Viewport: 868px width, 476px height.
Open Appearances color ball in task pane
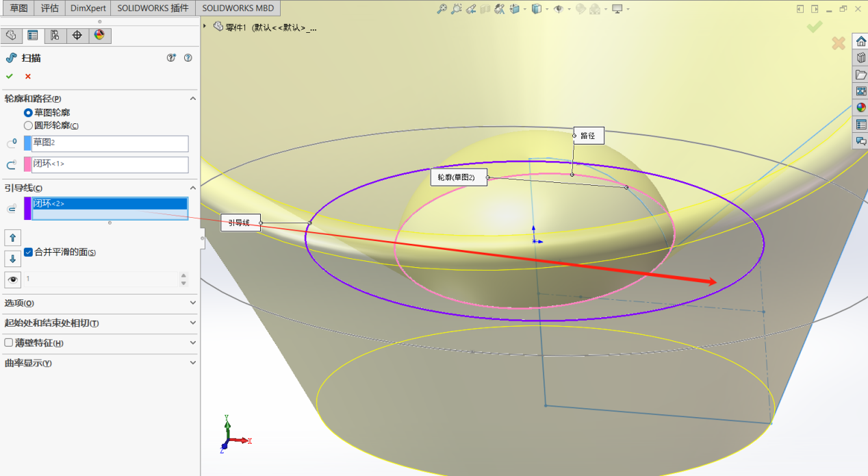point(860,107)
